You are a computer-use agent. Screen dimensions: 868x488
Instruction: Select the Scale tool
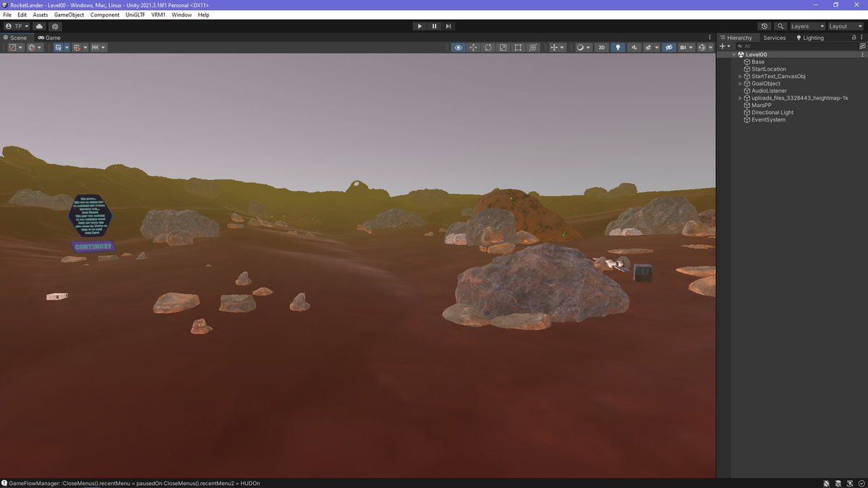coord(503,48)
